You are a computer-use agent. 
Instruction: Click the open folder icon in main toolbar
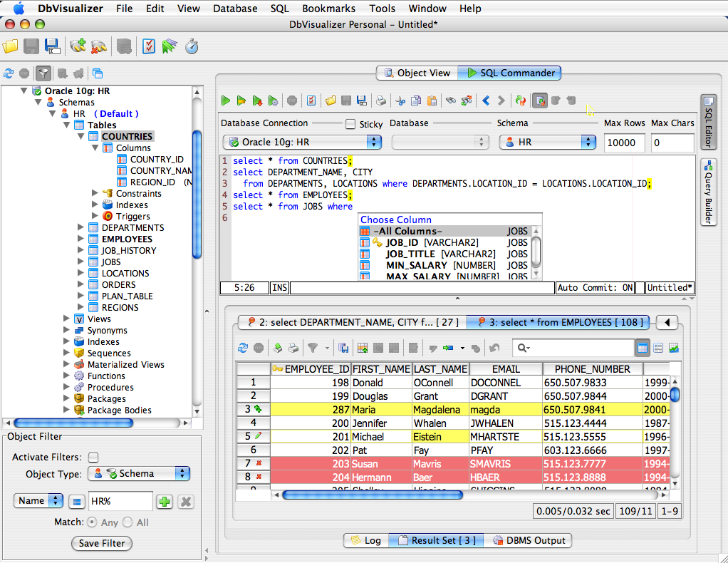[10, 46]
